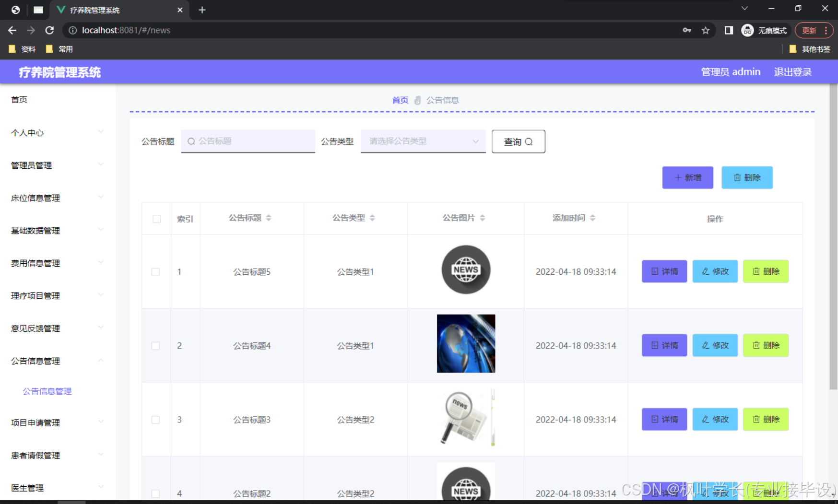Collapse the 公告信息管理 sidebar menu
The width and height of the screenshot is (838, 504).
click(58, 361)
